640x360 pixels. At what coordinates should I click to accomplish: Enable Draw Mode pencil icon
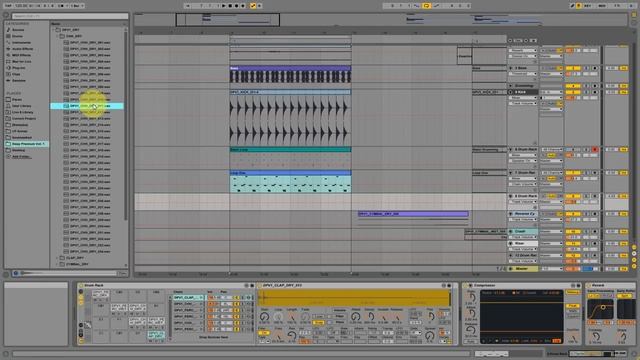tap(573, 6)
